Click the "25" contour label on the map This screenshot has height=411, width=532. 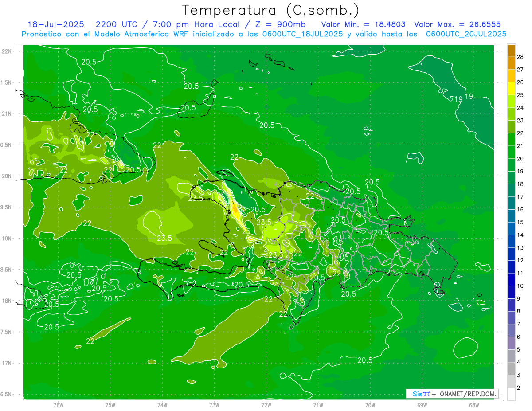[x=246, y=231]
